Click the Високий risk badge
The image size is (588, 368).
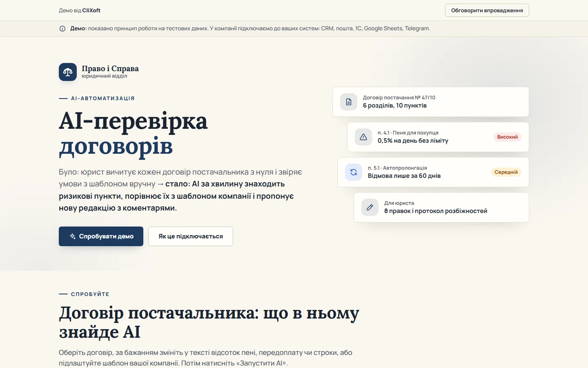pos(508,137)
